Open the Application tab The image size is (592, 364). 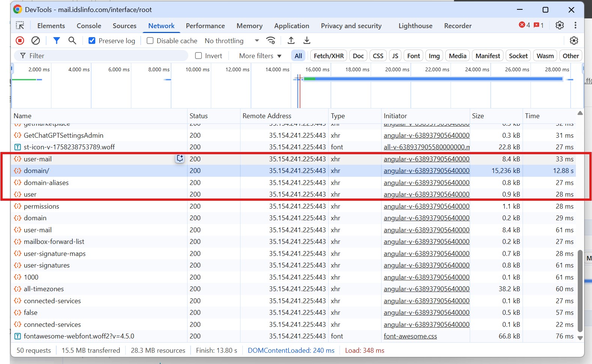tap(291, 26)
